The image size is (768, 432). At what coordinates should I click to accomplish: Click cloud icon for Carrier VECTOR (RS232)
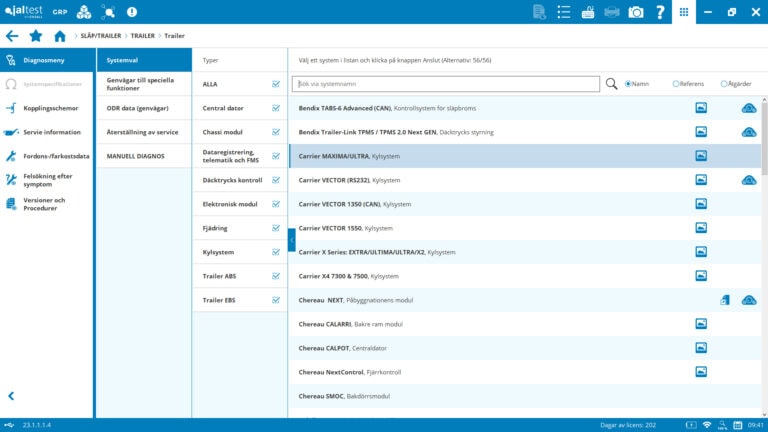pos(749,180)
